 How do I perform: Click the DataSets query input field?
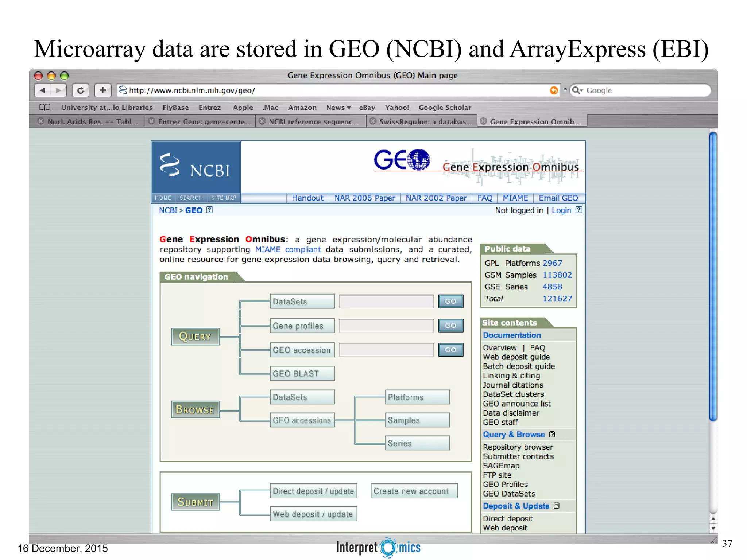coord(386,302)
